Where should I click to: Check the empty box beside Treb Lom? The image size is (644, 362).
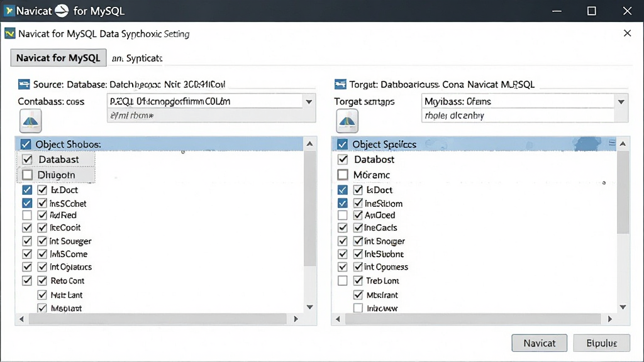pos(343,281)
